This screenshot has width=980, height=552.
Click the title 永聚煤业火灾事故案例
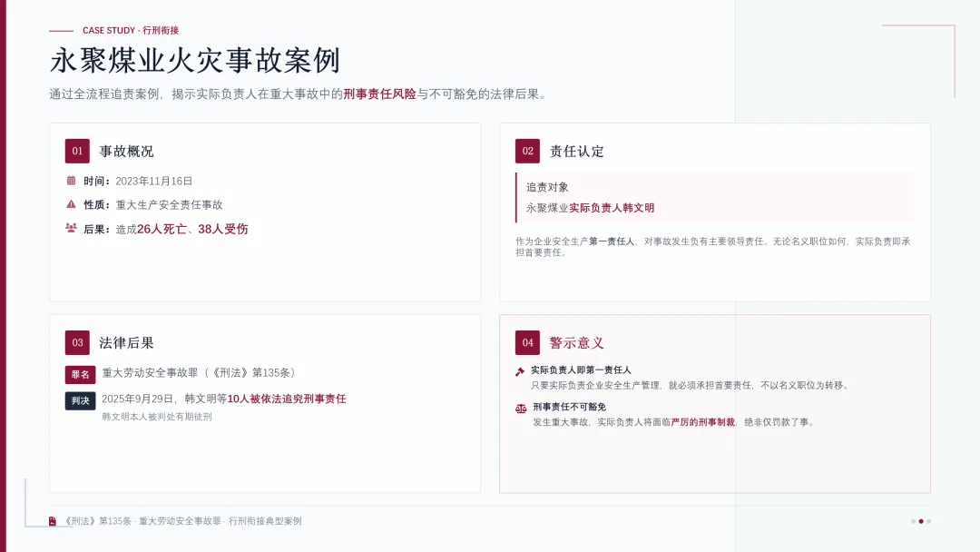pos(195,61)
